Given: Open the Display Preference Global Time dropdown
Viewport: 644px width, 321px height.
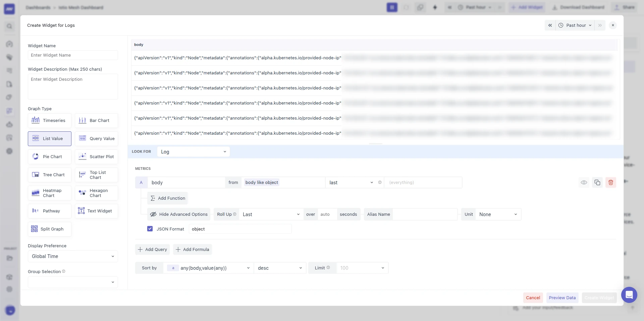Looking at the screenshot, I should point(73,256).
